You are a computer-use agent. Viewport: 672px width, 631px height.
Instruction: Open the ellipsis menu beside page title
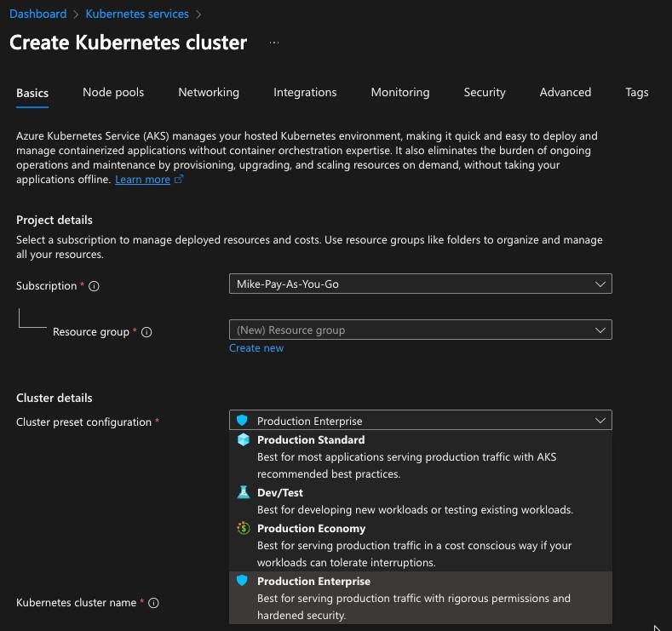coord(274,43)
